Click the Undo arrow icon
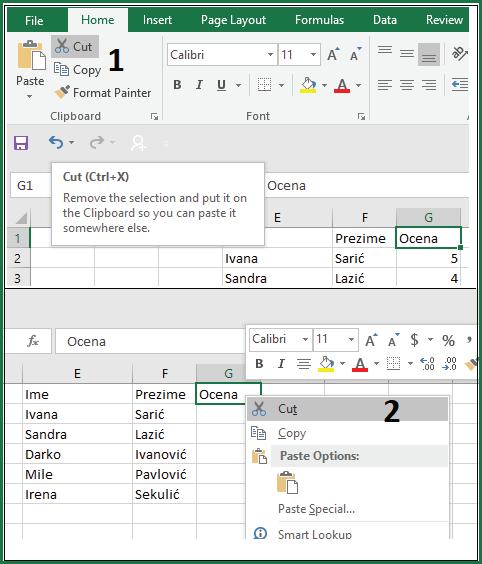This screenshot has width=482, height=564. 56,143
